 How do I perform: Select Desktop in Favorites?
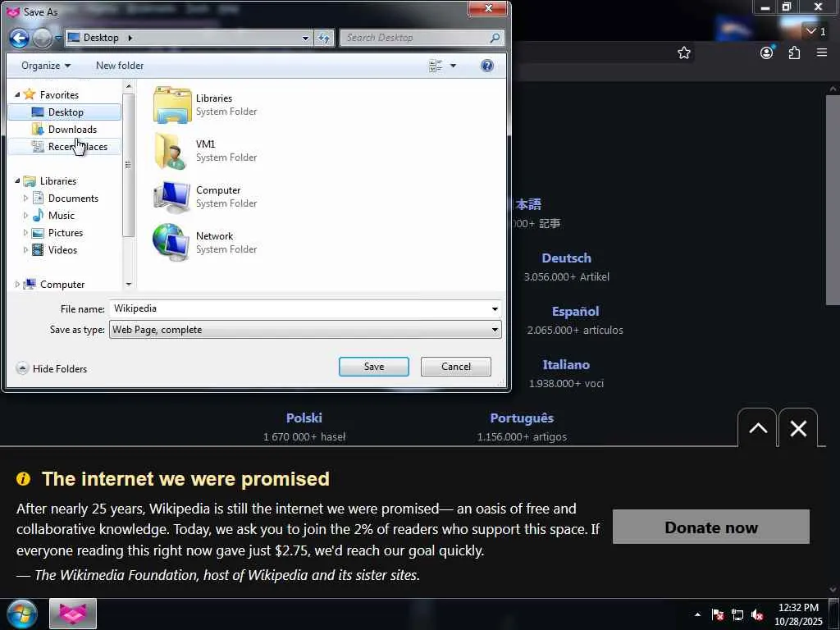(65, 112)
